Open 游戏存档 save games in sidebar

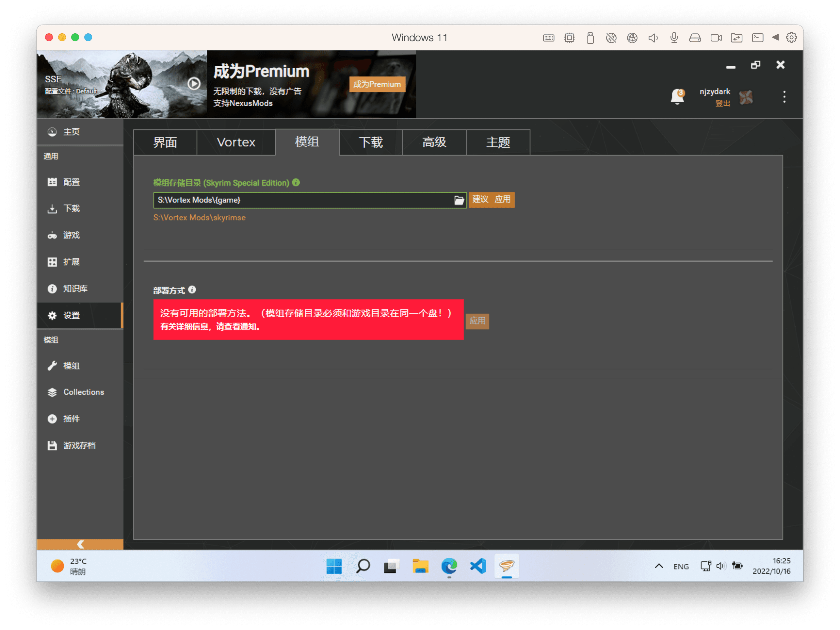click(80, 445)
